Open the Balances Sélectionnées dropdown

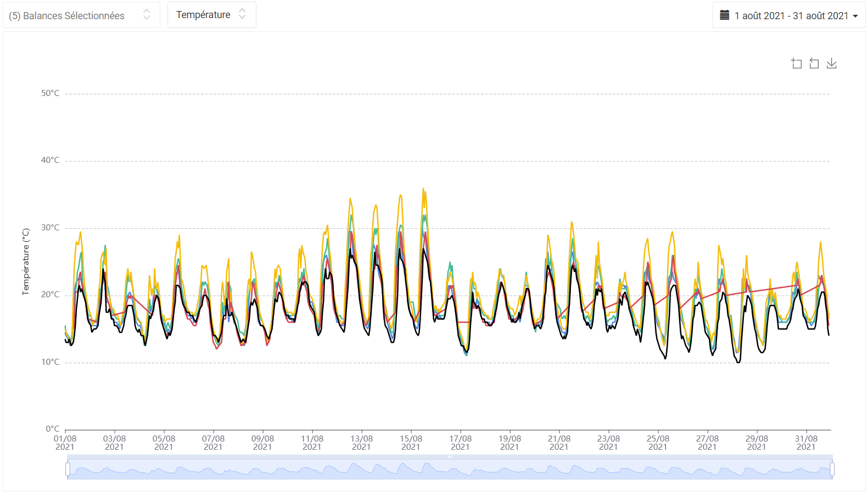(81, 15)
